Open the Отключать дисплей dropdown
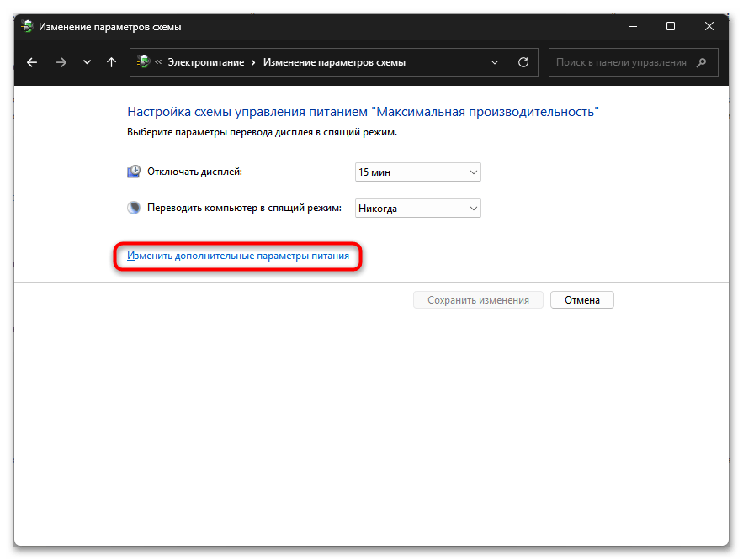743x560 pixels. tap(418, 172)
